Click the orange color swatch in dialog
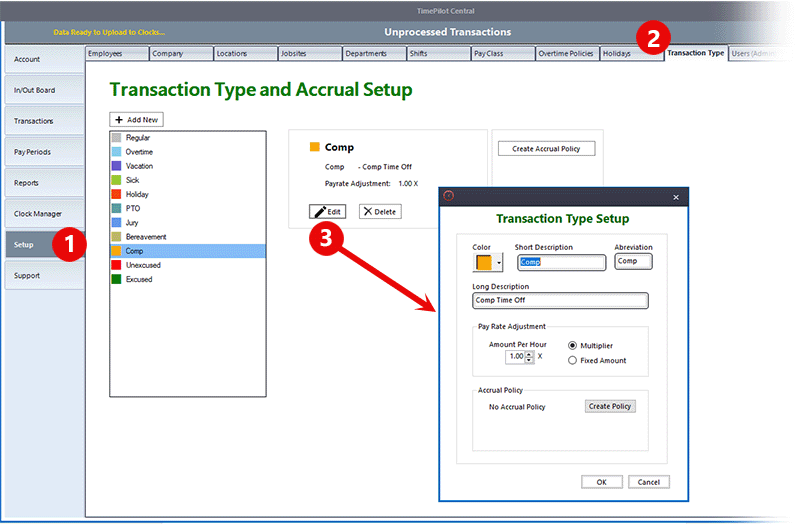This screenshot has height=524, width=800. [484, 263]
